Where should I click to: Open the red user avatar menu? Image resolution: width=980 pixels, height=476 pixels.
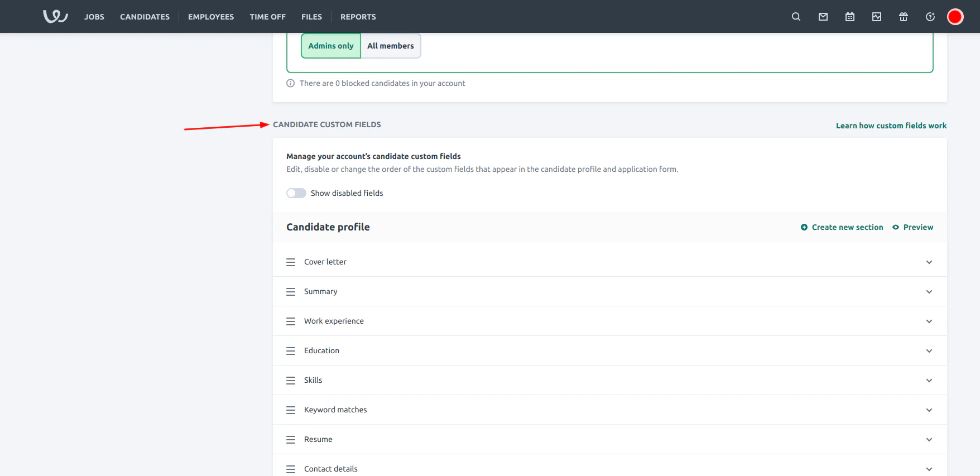click(955, 17)
